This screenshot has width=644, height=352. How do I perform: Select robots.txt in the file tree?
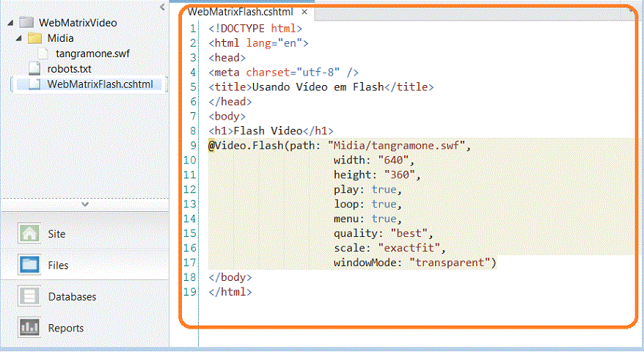(69, 69)
